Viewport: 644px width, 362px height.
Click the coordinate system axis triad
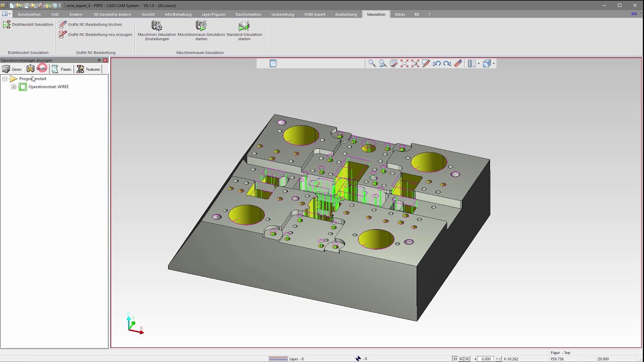coord(134,323)
